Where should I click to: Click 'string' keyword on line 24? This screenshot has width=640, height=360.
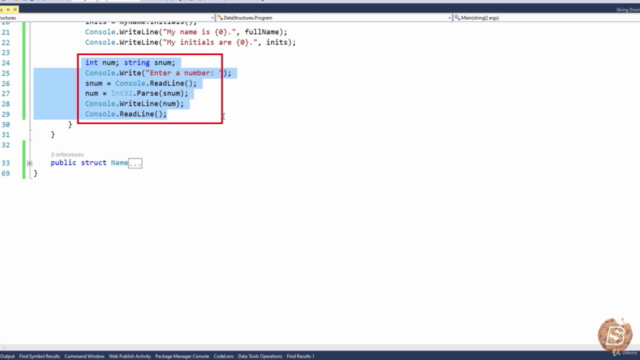click(x=137, y=62)
